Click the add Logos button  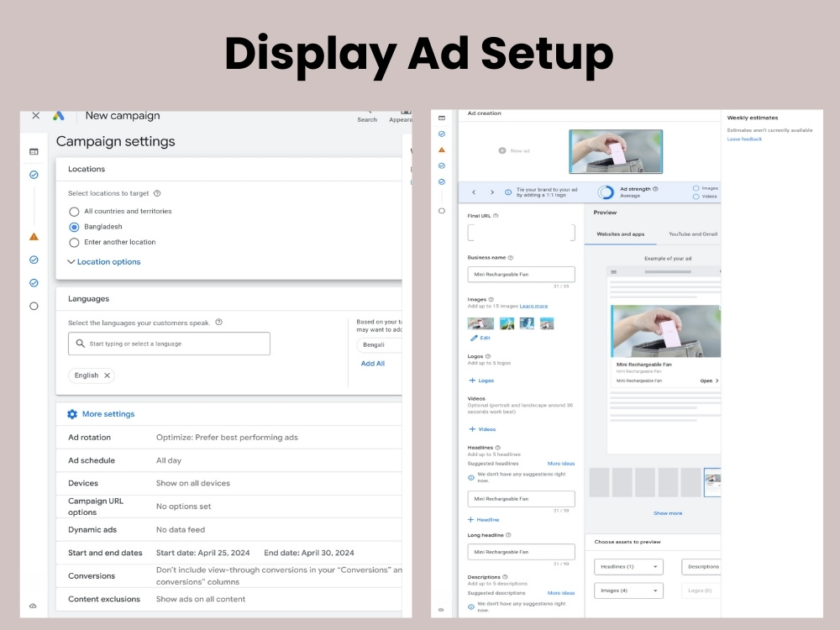pyautogui.click(x=481, y=381)
